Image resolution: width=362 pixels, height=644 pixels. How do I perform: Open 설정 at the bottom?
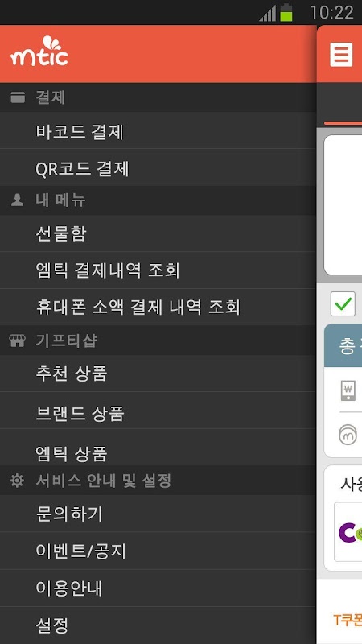click(x=158, y=625)
